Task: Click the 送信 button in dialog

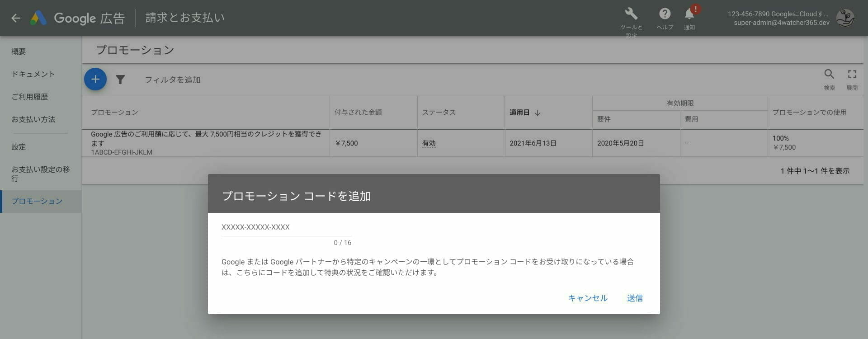Action: [635, 298]
